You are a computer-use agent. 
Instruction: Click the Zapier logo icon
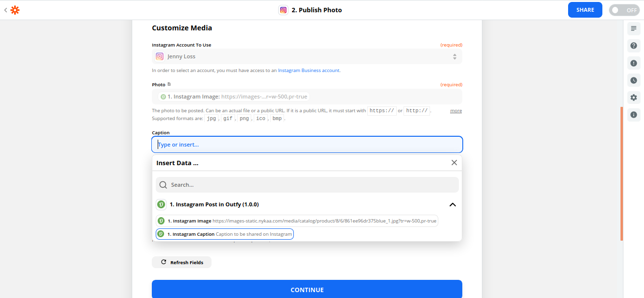pyautogui.click(x=15, y=10)
